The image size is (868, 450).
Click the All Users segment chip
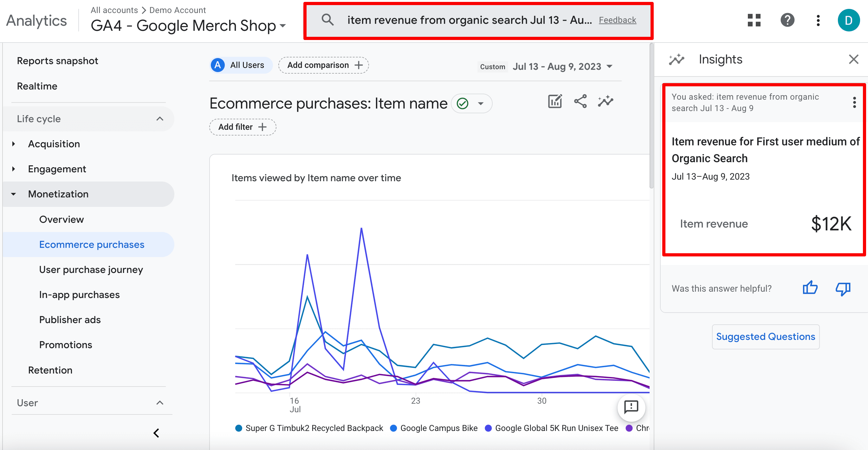(x=241, y=65)
